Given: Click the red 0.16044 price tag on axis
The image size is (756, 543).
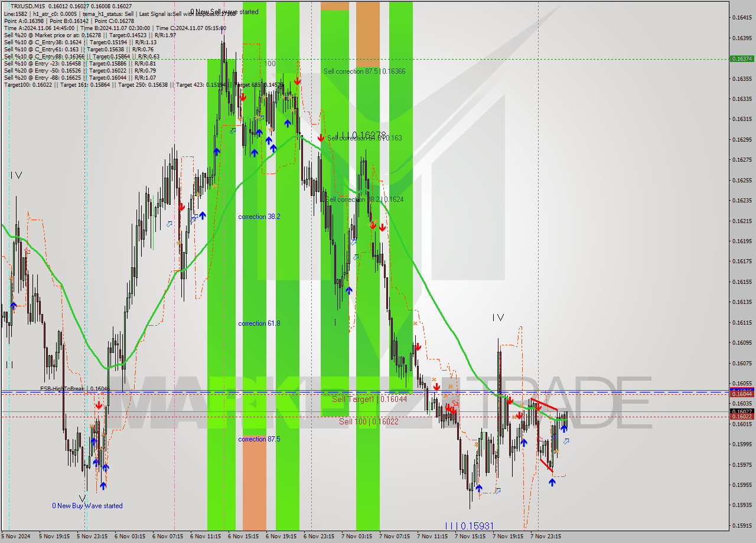Looking at the screenshot, I should [x=742, y=393].
